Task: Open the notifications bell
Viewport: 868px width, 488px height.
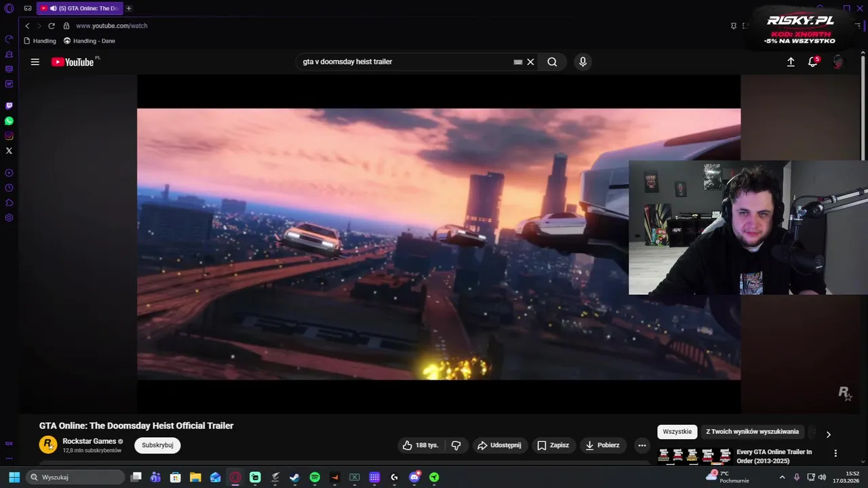Action: click(x=812, y=62)
